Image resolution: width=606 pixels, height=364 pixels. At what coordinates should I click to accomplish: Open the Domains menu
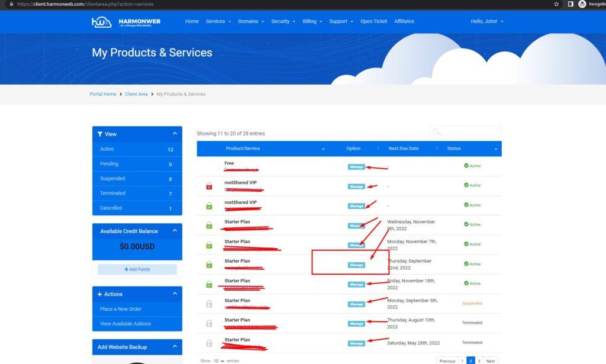pyautogui.click(x=251, y=21)
